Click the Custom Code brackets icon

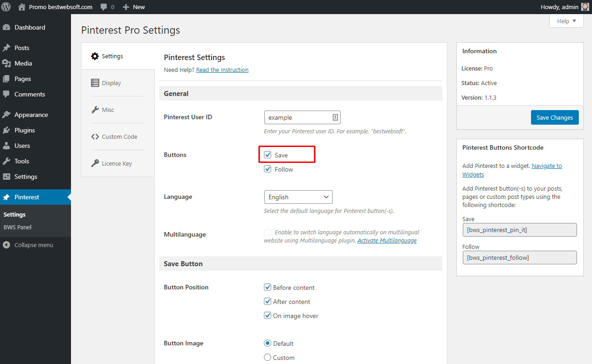point(95,136)
